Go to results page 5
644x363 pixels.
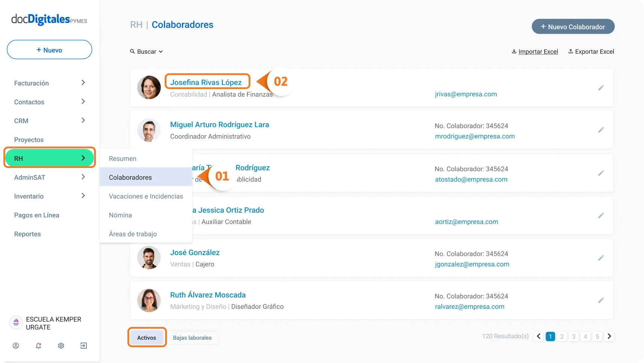[597, 336]
